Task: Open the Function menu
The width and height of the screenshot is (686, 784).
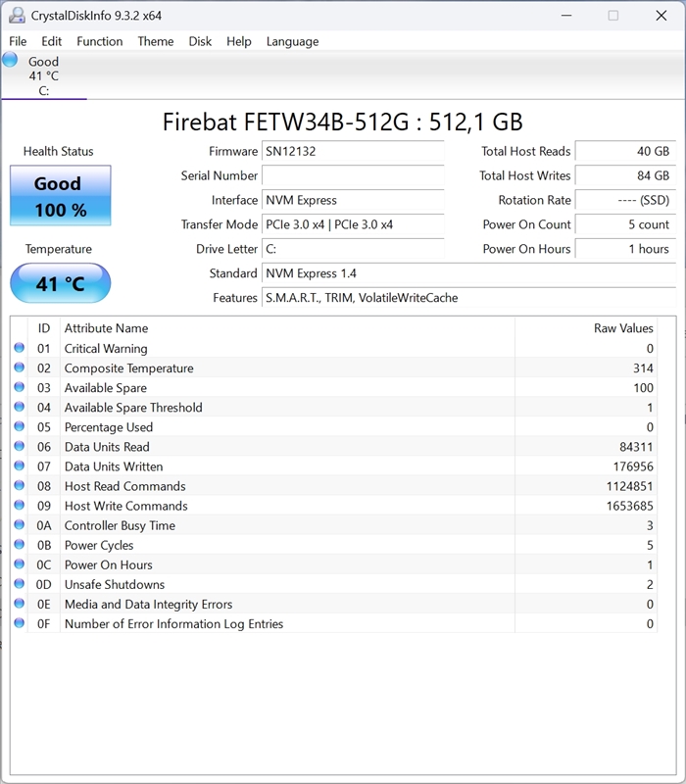Action: tap(99, 41)
